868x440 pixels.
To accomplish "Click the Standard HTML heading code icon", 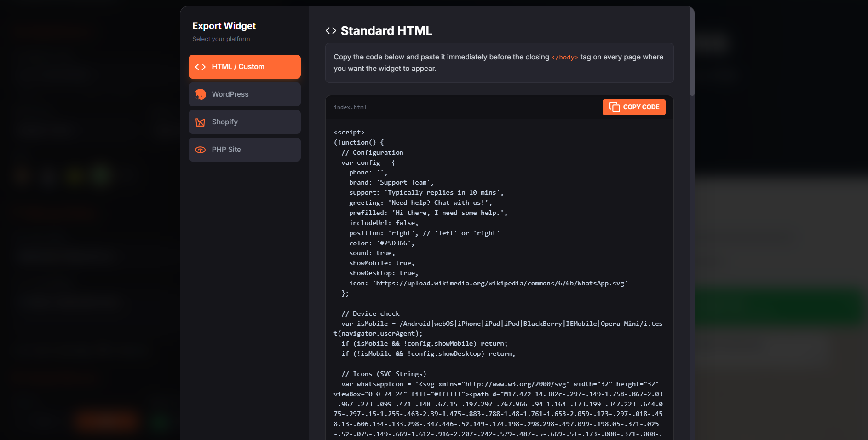I will [331, 31].
